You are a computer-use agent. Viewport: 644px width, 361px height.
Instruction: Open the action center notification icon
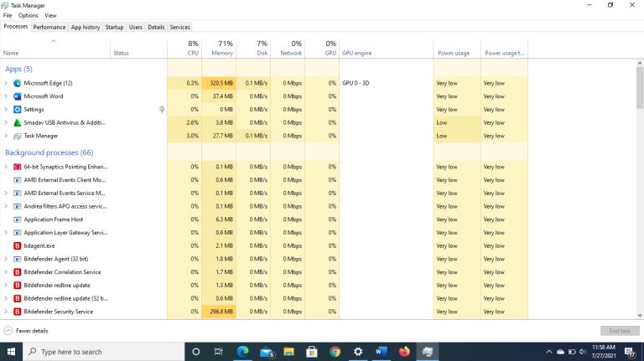[x=630, y=352]
